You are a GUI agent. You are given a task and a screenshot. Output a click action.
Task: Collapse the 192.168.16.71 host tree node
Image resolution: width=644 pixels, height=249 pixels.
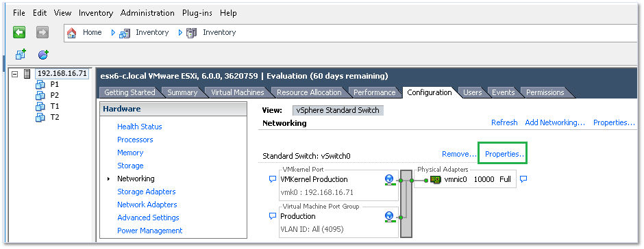[x=15, y=75]
